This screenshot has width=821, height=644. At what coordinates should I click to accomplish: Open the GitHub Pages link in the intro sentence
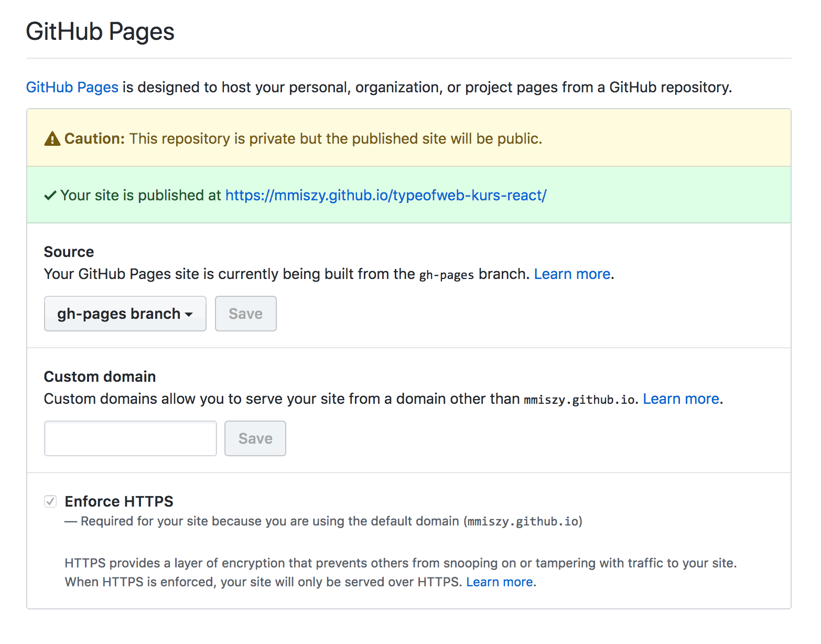click(72, 87)
